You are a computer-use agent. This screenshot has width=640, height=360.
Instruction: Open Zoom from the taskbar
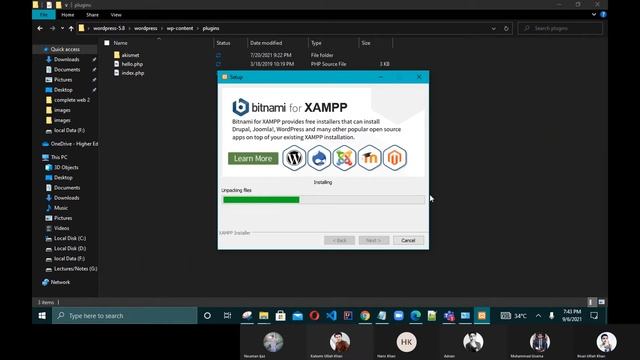pyautogui.click(x=399, y=316)
